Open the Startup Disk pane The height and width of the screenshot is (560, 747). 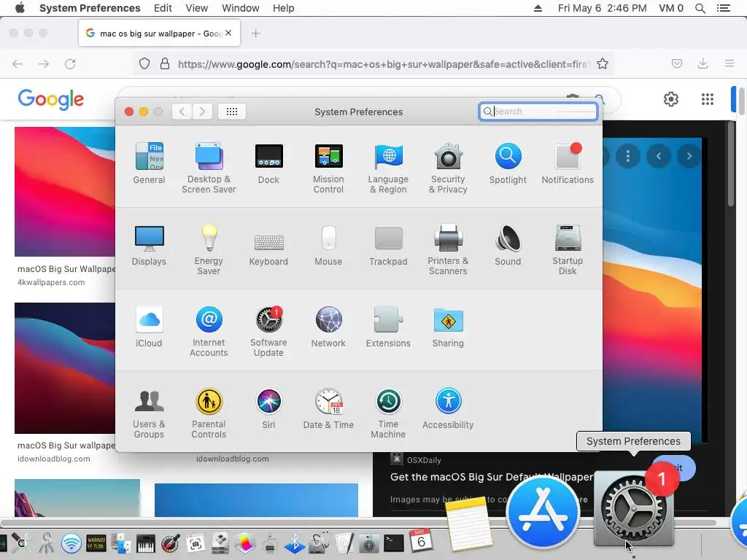pos(568,249)
